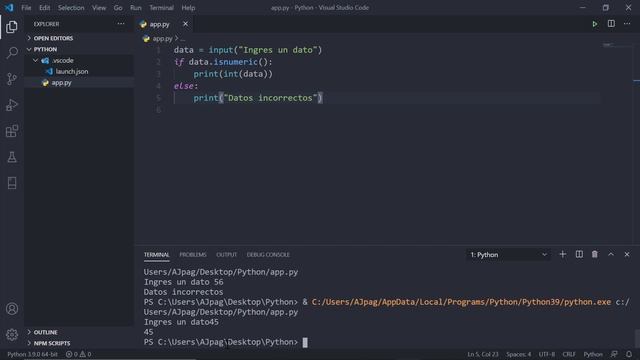The width and height of the screenshot is (640, 360).
Task: Open the Source Control view
Action: [12, 79]
